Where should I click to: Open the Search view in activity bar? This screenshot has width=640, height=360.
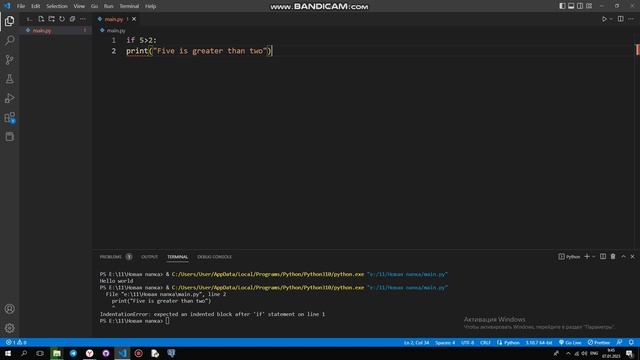[9, 40]
